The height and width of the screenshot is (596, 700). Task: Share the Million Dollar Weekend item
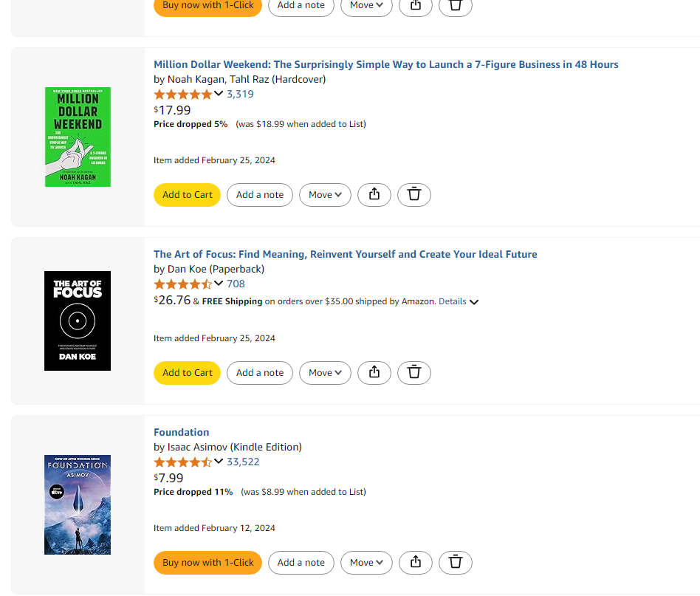(374, 195)
